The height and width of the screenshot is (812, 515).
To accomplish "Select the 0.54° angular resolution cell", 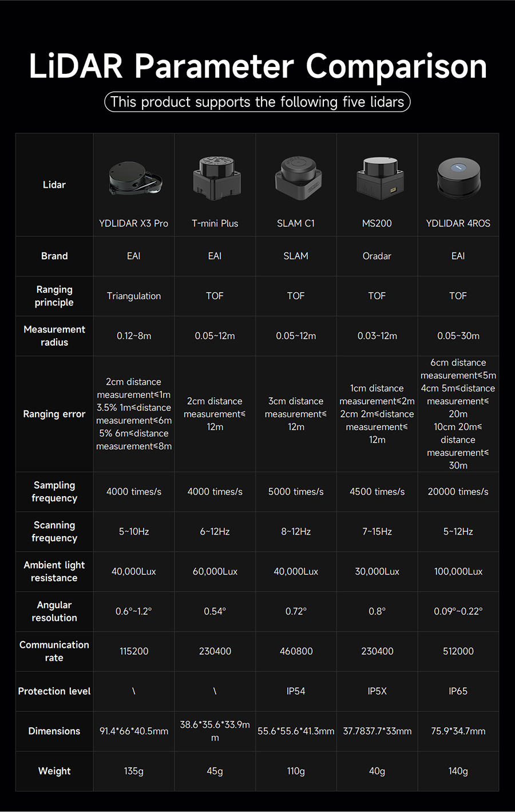I will click(215, 611).
